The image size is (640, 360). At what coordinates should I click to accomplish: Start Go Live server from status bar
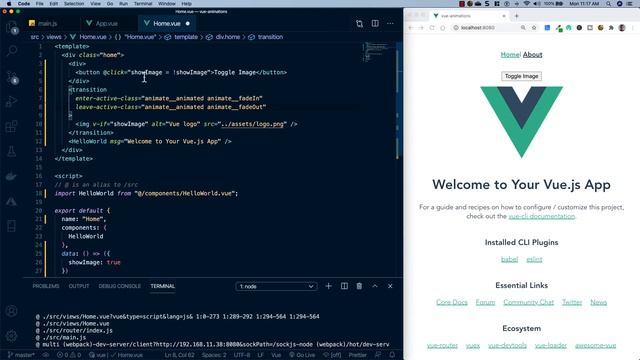[302, 355]
